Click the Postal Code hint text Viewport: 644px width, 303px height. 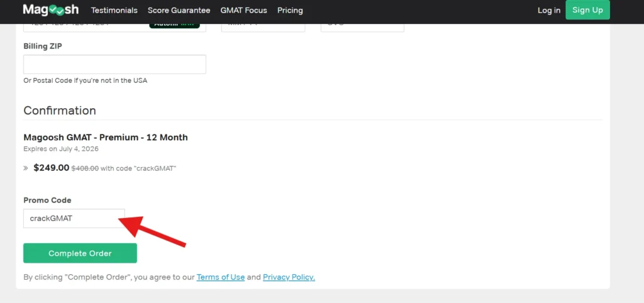(85, 80)
